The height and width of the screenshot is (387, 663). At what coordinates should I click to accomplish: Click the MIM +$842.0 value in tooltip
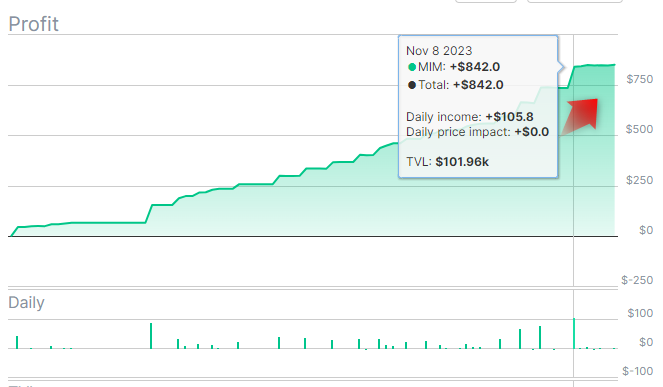click(475, 67)
